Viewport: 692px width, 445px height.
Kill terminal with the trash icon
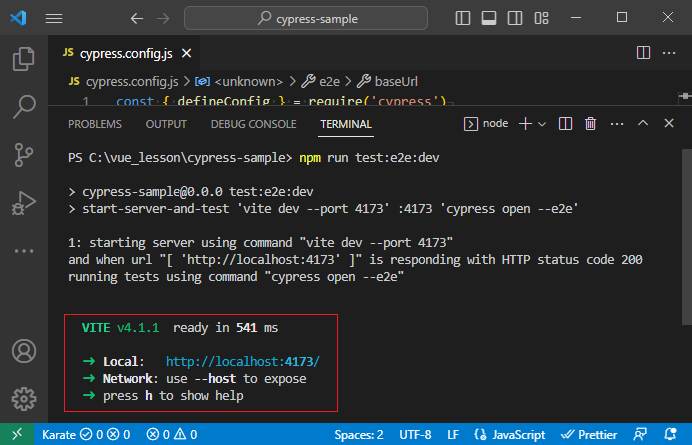590,124
